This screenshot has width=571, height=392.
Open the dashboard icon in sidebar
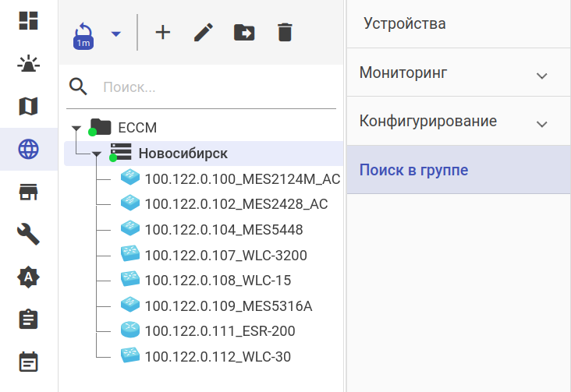[x=29, y=21]
